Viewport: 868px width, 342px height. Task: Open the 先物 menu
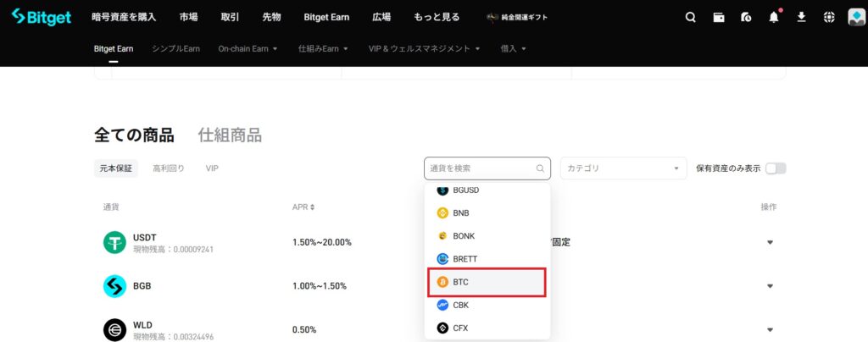pyautogui.click(x=271, y=17)
